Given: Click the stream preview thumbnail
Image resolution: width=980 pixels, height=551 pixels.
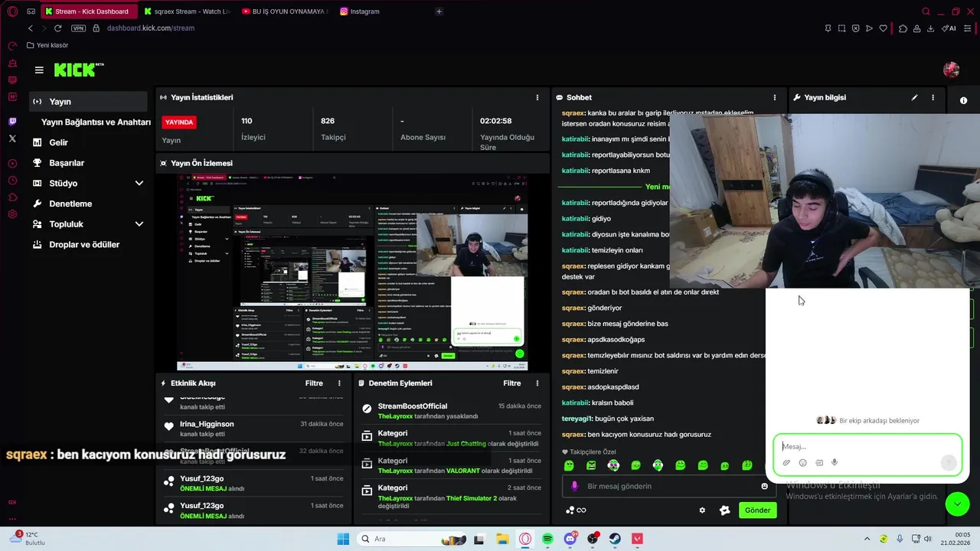Looking at the screenshot, I should (x=352, y=272).
